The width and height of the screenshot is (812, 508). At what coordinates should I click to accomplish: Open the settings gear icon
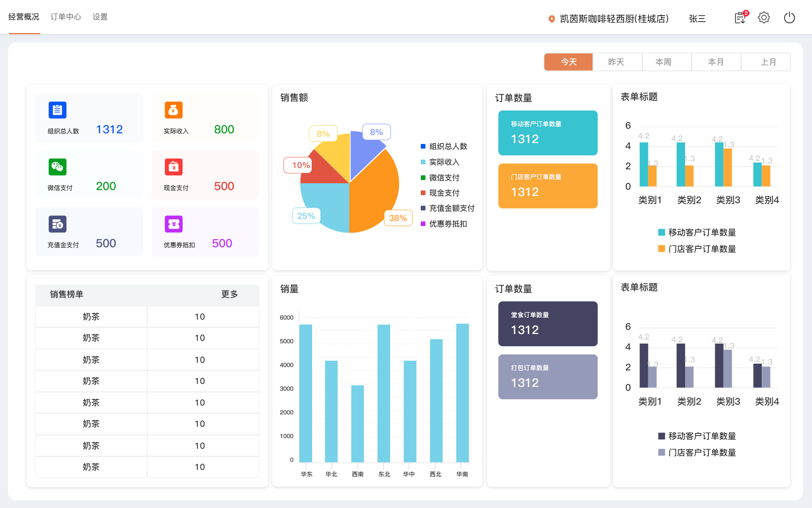point(764,18)
